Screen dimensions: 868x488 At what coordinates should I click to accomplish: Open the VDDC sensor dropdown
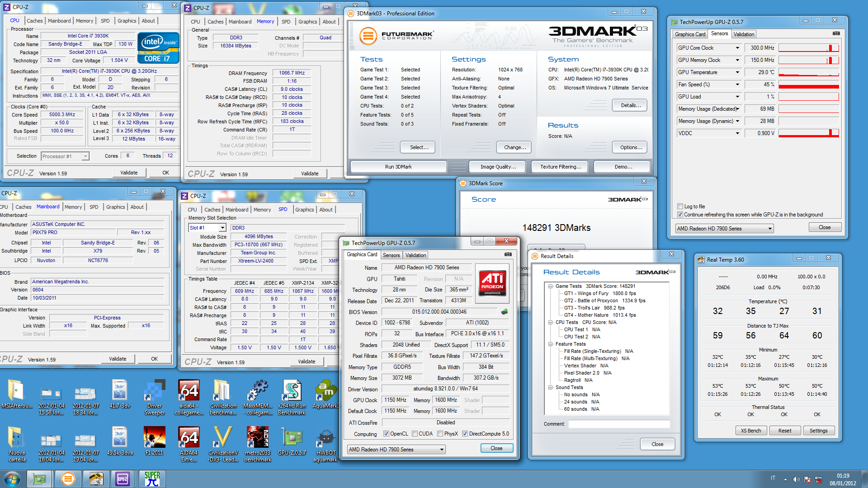coord(737,133)
